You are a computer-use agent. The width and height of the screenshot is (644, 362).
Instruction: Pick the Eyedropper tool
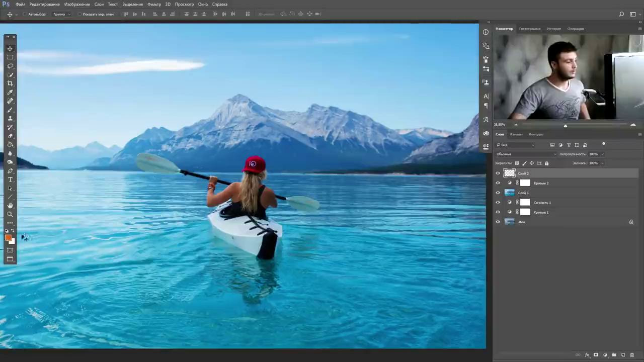point(10,92)
